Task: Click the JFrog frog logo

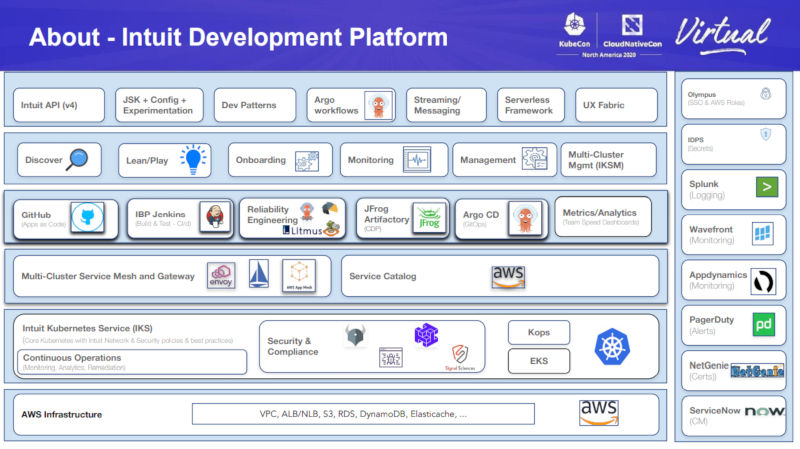Action: pyautogui.click(x=429, y=218)
